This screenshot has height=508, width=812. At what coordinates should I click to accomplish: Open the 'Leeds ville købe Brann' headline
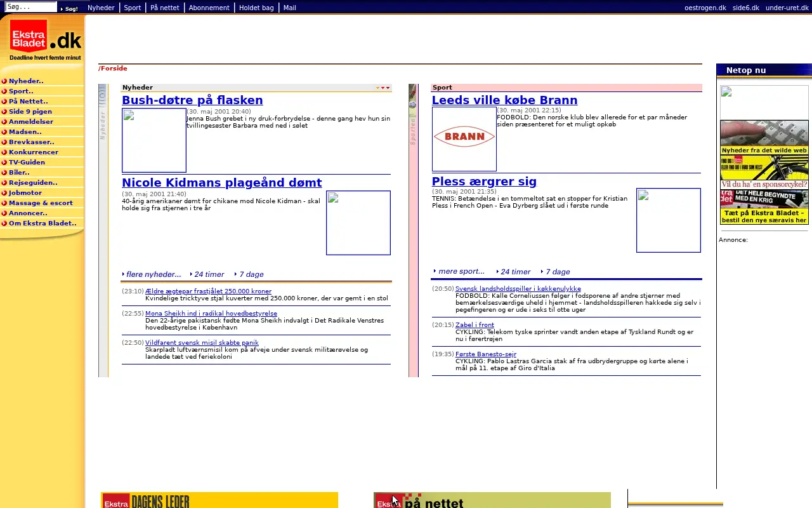[x=505, y=100]
